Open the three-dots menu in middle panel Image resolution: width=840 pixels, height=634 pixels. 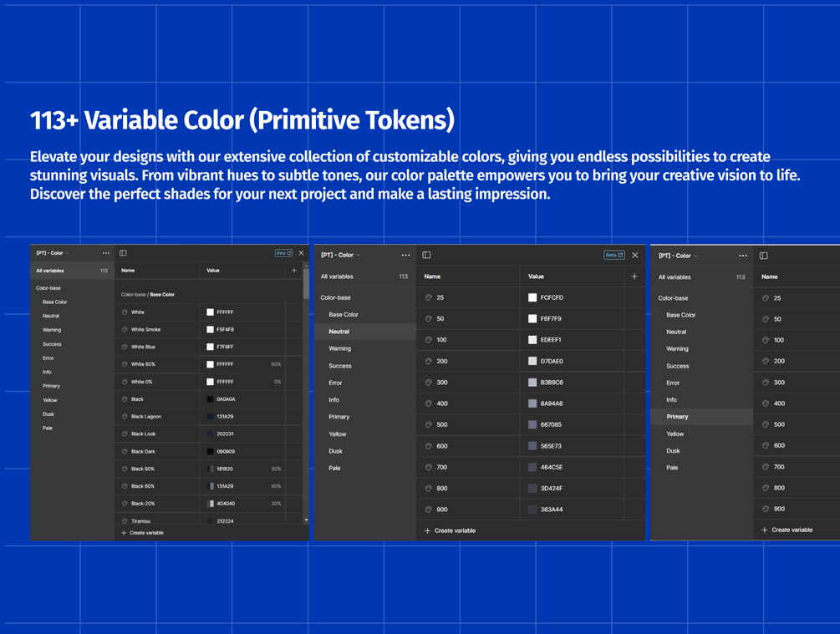pyautogui.click(x=405, y=255)
